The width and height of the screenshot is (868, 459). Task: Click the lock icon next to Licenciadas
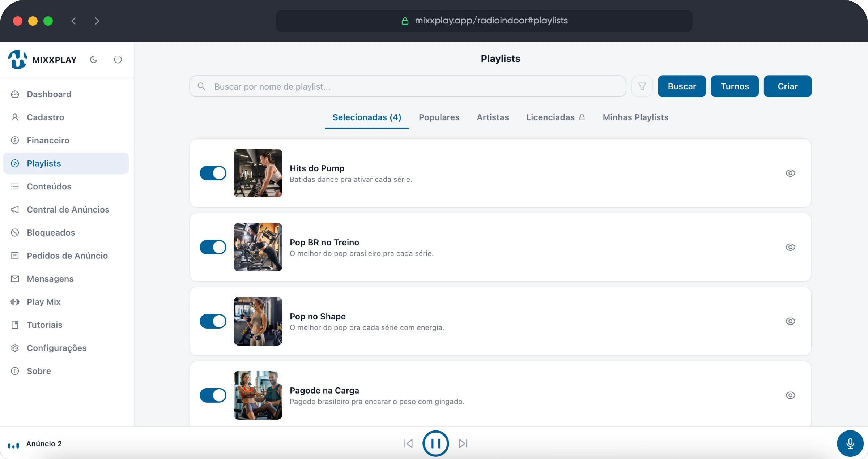[582, 117]
